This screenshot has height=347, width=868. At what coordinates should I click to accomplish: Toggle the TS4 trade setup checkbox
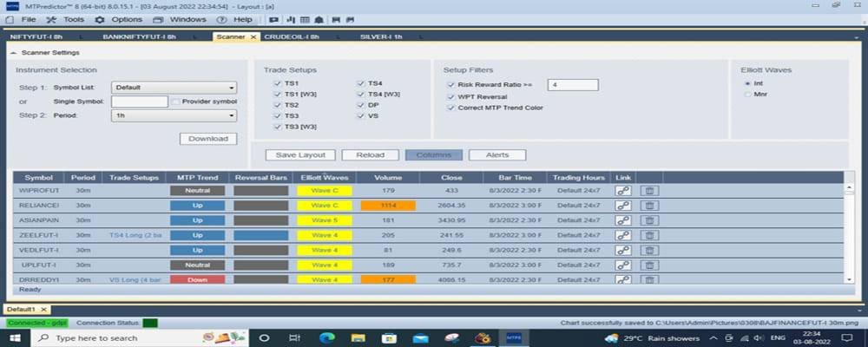point(361,83)
